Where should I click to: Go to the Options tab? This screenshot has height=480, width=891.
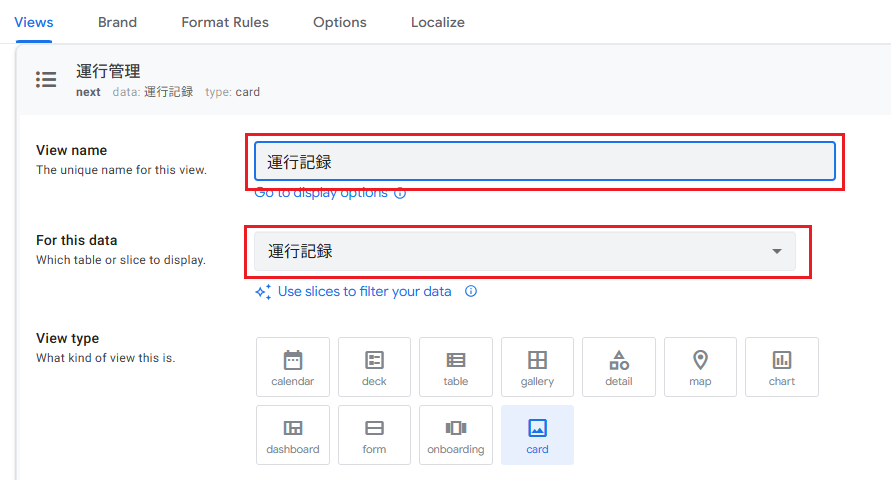[339, 22]
